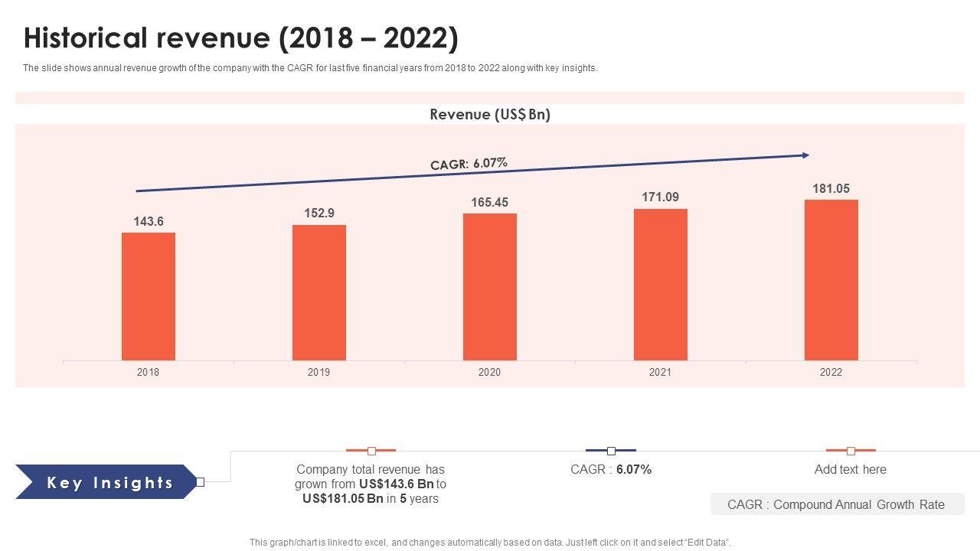Screen dimensions: 980x551
Task: Select the 2019 revenue bar
Action: point(318,292)
